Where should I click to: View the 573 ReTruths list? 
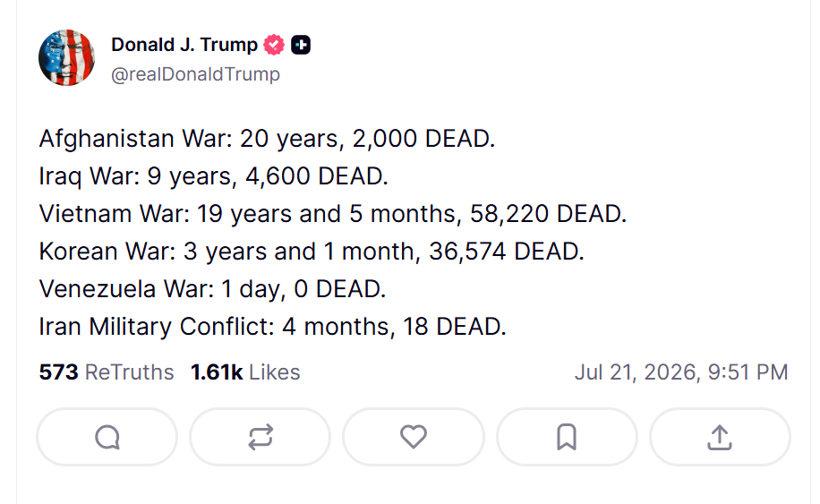pyautogui.click(x=107, y=372)
